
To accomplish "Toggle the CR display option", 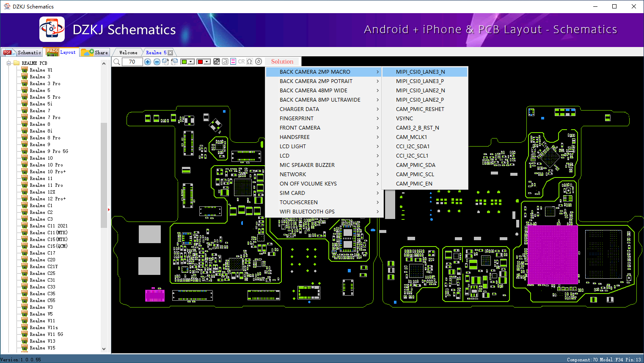I will click(241, 62).
